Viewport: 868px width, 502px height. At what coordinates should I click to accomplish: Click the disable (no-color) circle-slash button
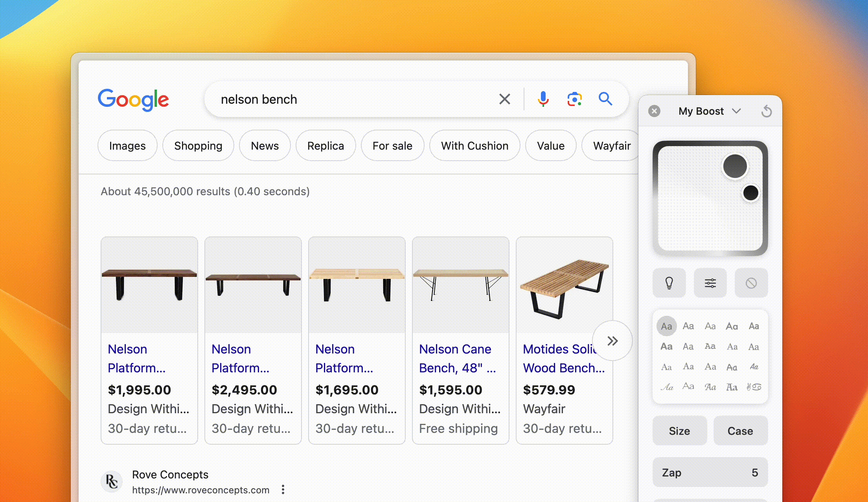(751, 283)
